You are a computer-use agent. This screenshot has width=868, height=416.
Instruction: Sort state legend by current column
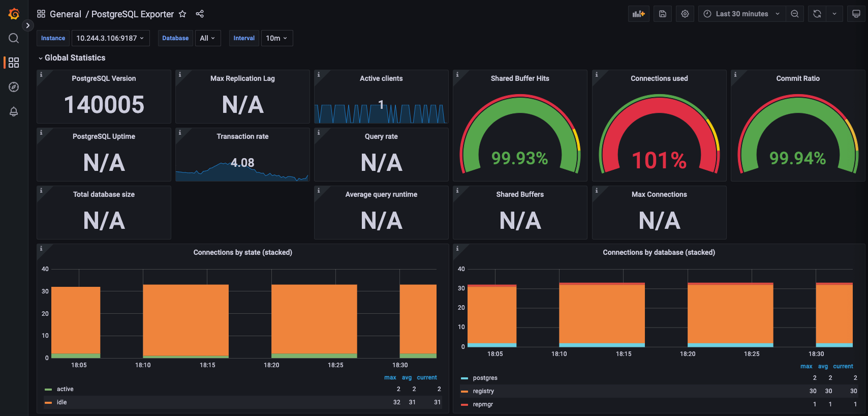tap(427, 377)
